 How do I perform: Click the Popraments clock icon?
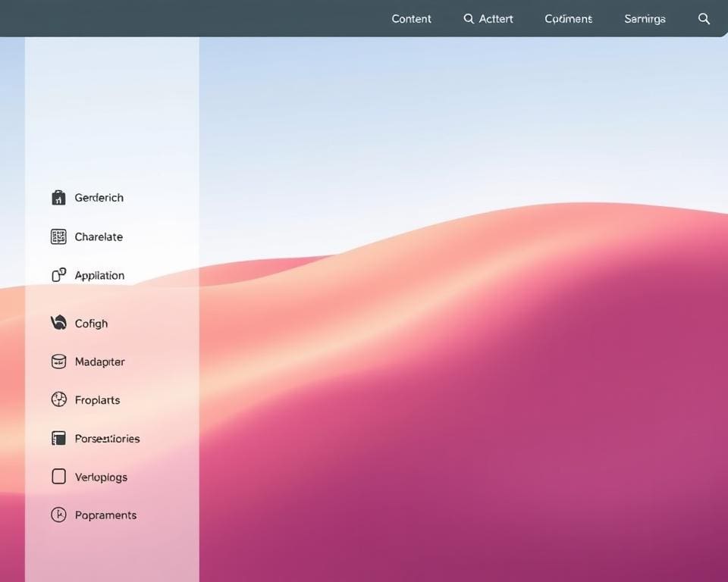(x=58, y=515)
